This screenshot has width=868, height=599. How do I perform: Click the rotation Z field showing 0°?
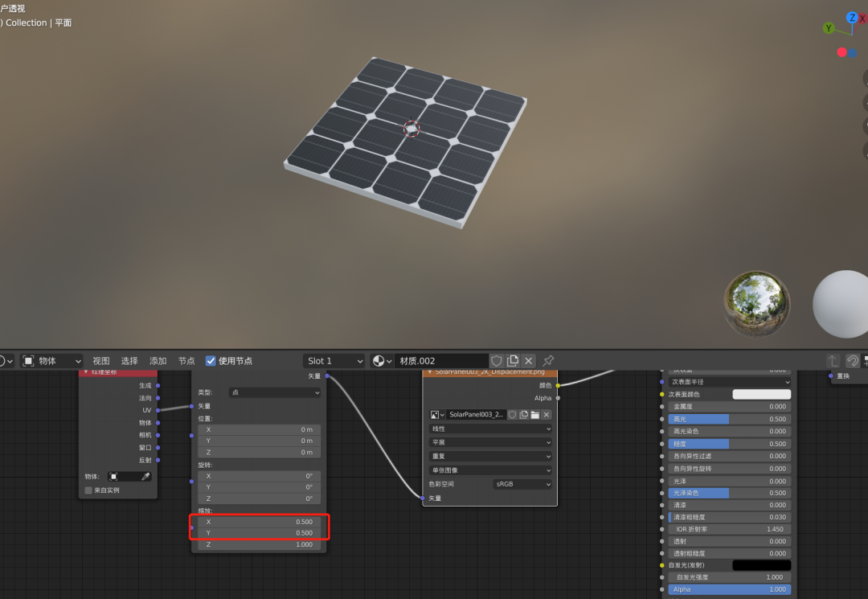pos(259,498)
